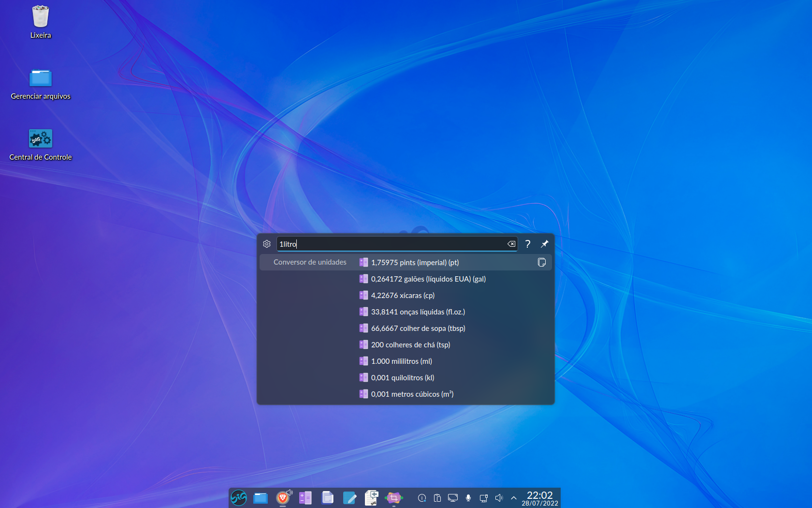Clear the KRunner search text
The width and height of the screenshot is (812, 508).
click(511, 244)
